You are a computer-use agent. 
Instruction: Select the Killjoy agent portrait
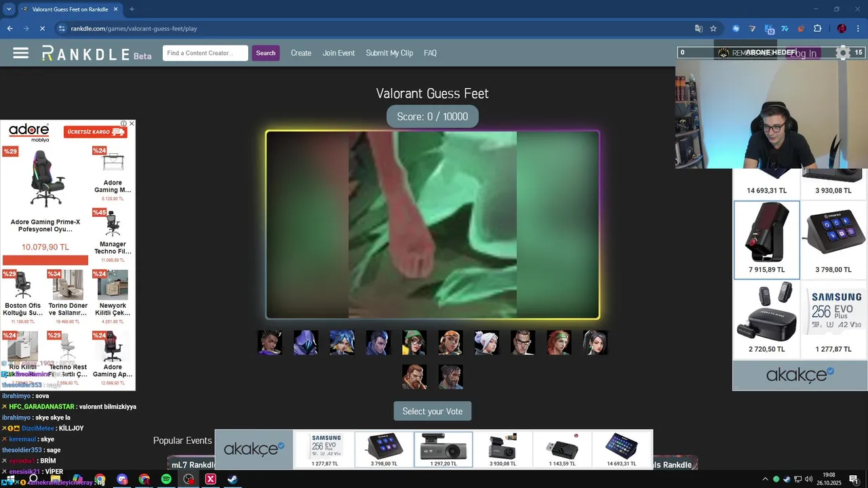tap(414, 342)
